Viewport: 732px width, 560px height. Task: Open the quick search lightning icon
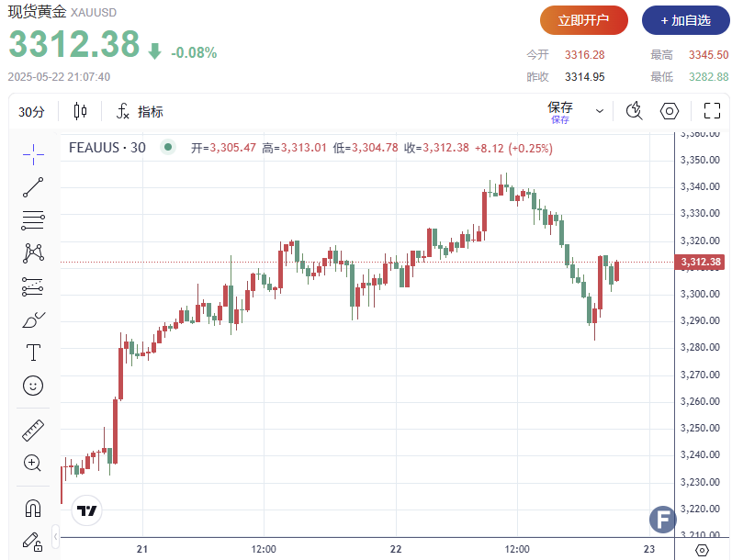[634, 111]
